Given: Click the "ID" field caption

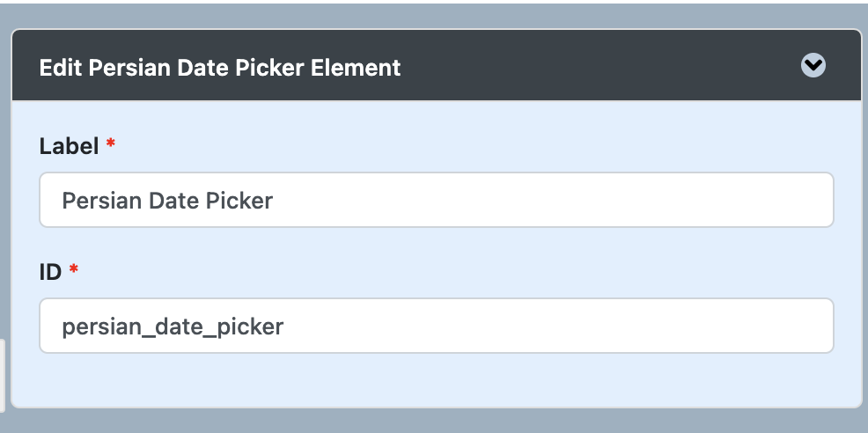Looking at the screenshot, I should coord(51,272).
